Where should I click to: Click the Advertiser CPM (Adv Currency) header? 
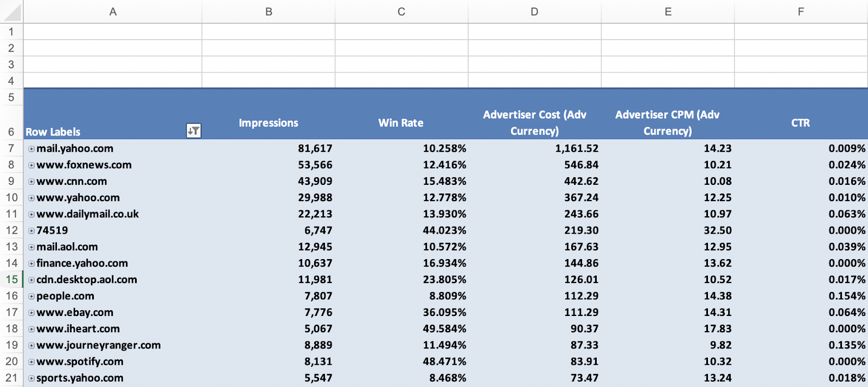coord(668,122)
